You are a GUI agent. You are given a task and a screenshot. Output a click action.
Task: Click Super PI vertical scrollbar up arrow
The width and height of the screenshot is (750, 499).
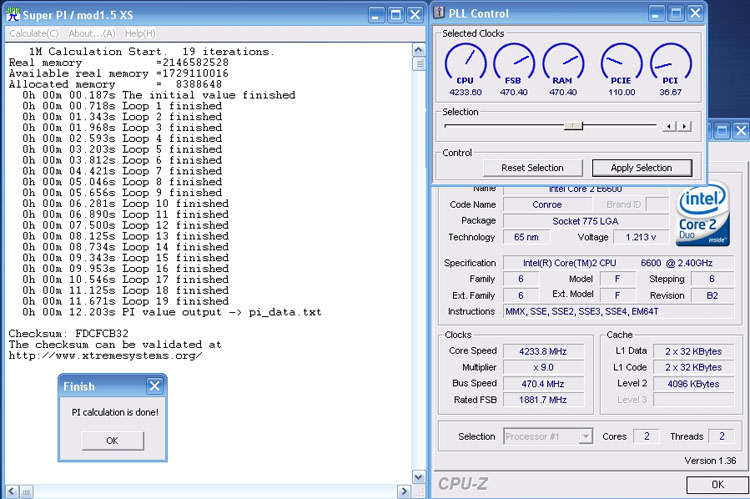418,50
